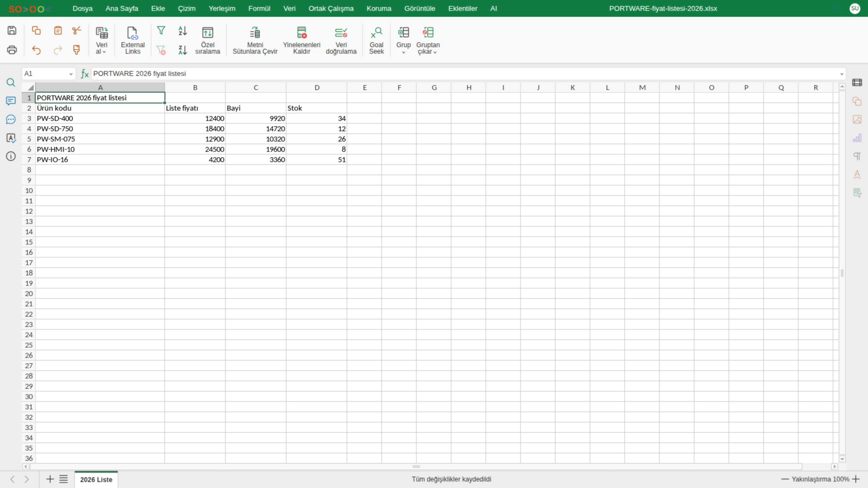This screenshot has height=488, width=868.
Task: Sort ascending A to Z
Action: pos(183,31)
